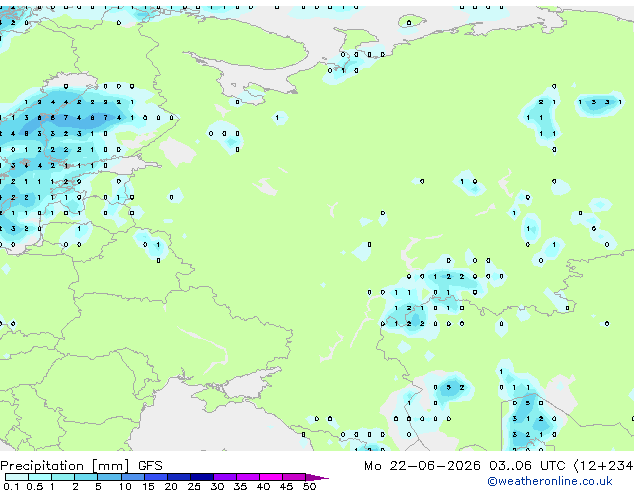Image resolution: width=634 pixels, height=490 pixels.
Task: Pick the 2–5 mm legend color swatch
Action: (86, 477)
